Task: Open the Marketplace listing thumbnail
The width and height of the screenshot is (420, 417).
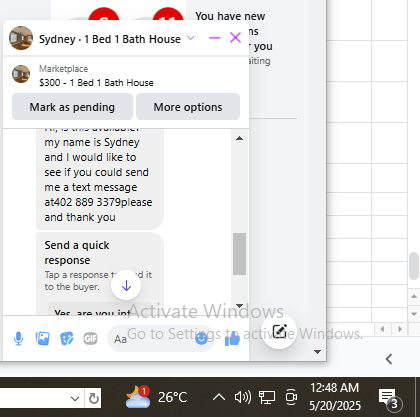Action: (21, 74)
